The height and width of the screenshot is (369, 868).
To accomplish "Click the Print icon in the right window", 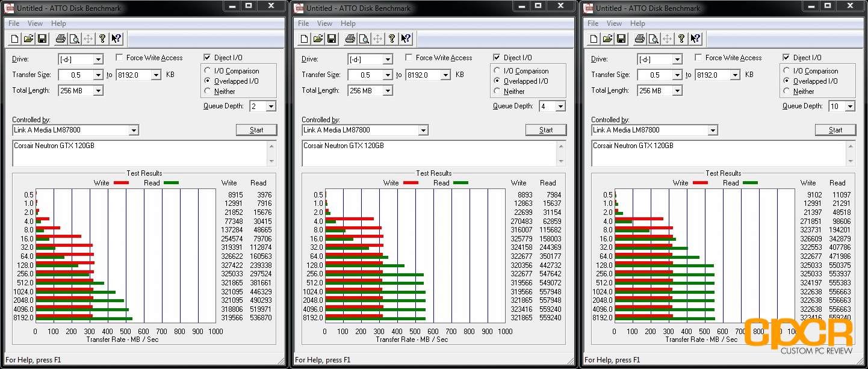I will (639, 39).
